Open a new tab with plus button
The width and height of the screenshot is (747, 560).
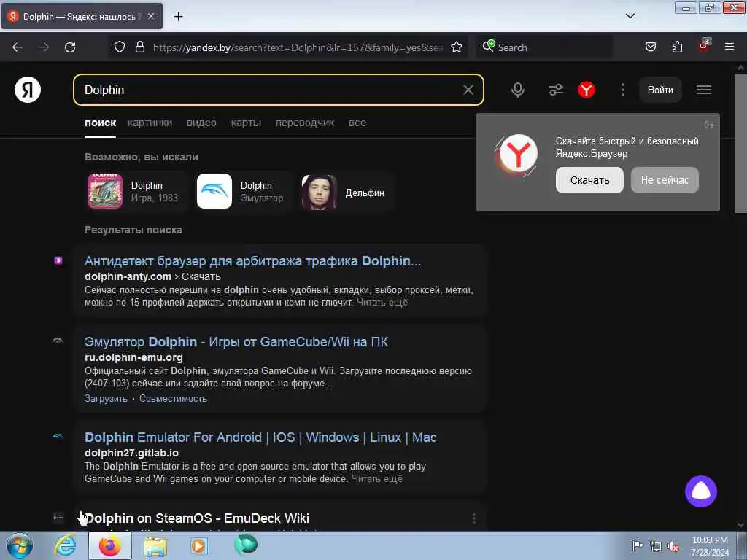pos(178,17)
